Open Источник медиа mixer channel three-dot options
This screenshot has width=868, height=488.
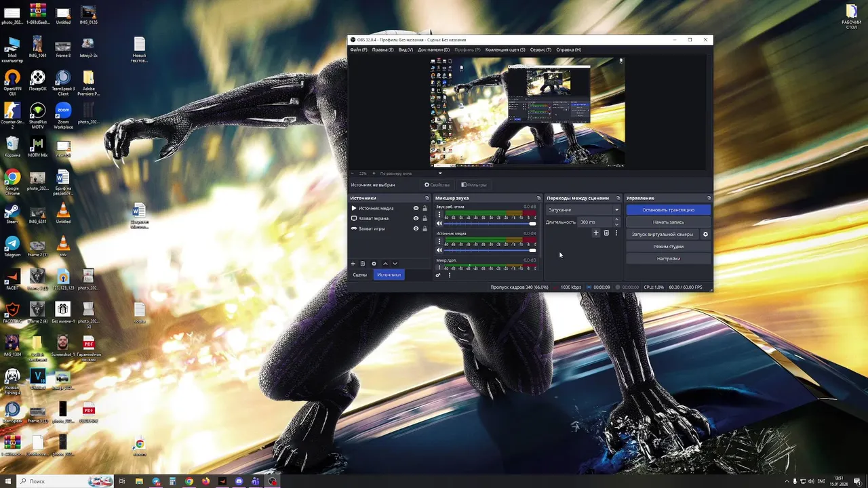tap(439, 241)
